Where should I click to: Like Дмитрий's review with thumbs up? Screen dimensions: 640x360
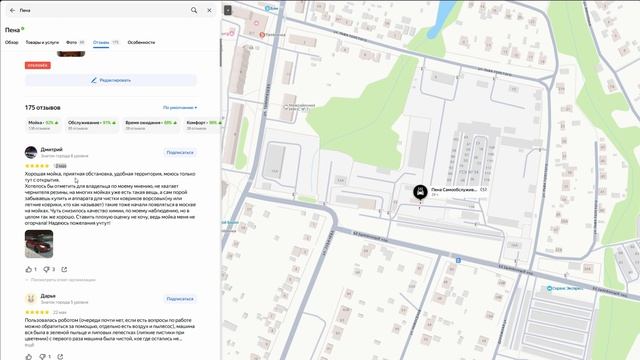tap(29, 269)
